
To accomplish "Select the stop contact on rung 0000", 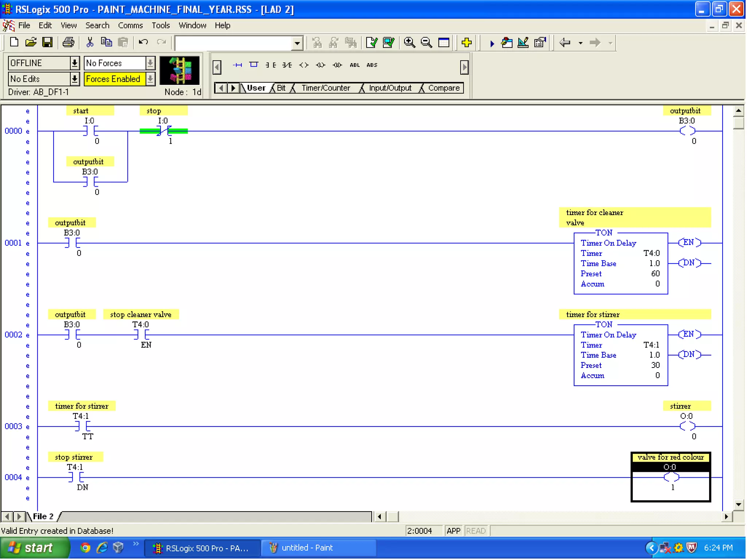I will tap(164, 131).
